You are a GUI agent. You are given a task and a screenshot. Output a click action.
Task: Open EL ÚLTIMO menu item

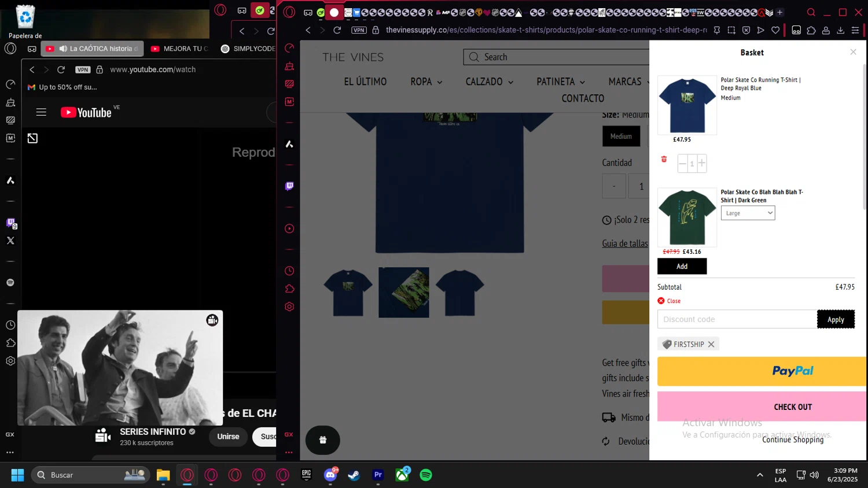(365, 82)
